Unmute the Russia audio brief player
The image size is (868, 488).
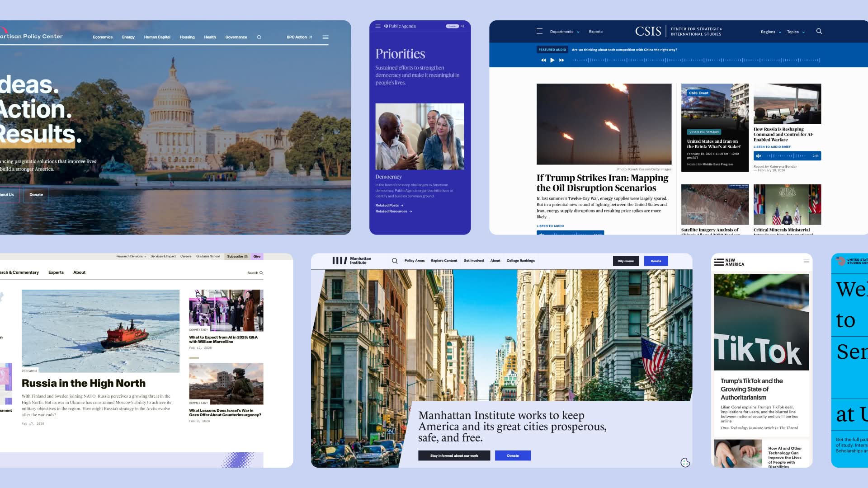(759, 156)
